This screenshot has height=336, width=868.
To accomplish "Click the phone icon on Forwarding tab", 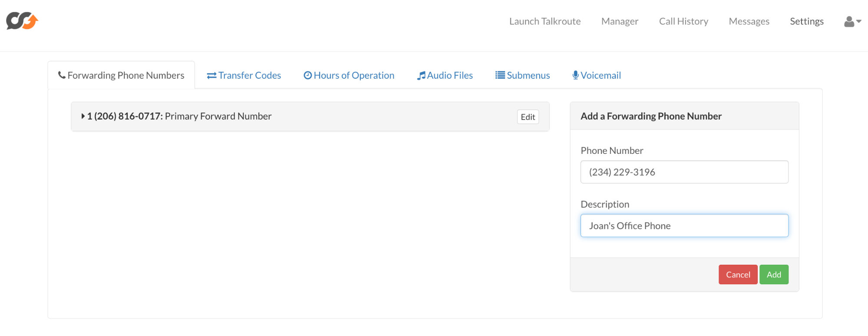I will coord(62,75).
